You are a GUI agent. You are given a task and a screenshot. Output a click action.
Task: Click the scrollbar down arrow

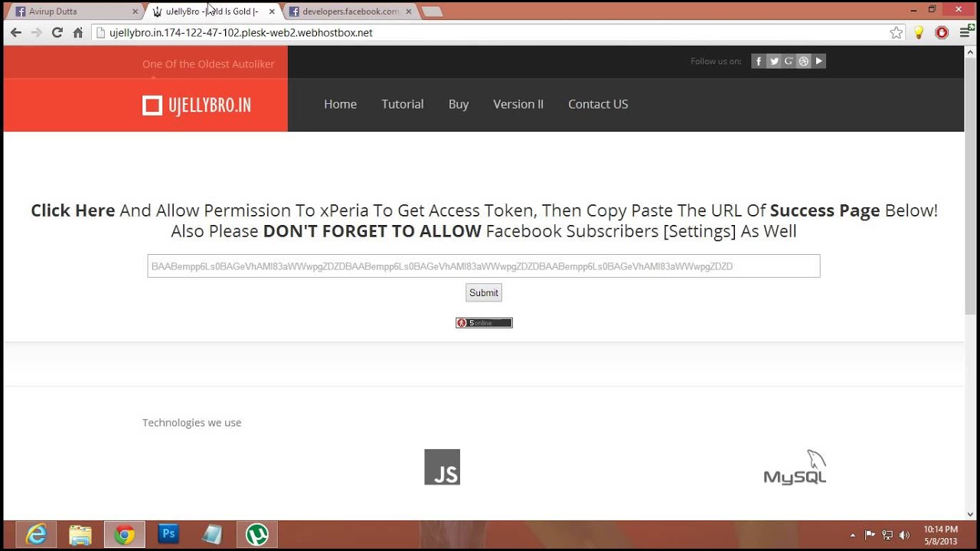pyautogui.click(x=971, y=514)
